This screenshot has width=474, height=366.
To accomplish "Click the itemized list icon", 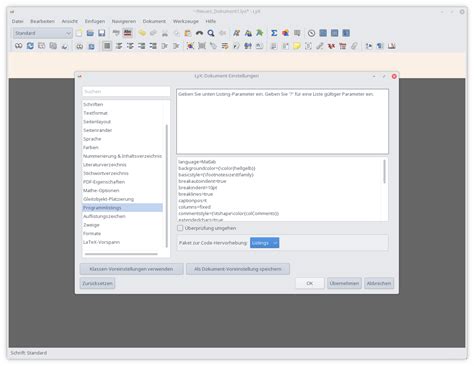I will [x=130, y=46].
